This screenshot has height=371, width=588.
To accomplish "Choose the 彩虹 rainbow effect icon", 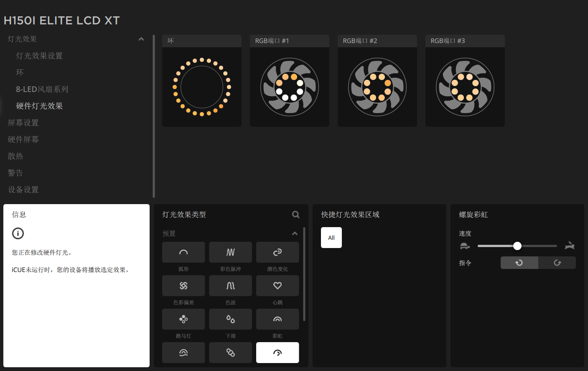I will [277, 319].
